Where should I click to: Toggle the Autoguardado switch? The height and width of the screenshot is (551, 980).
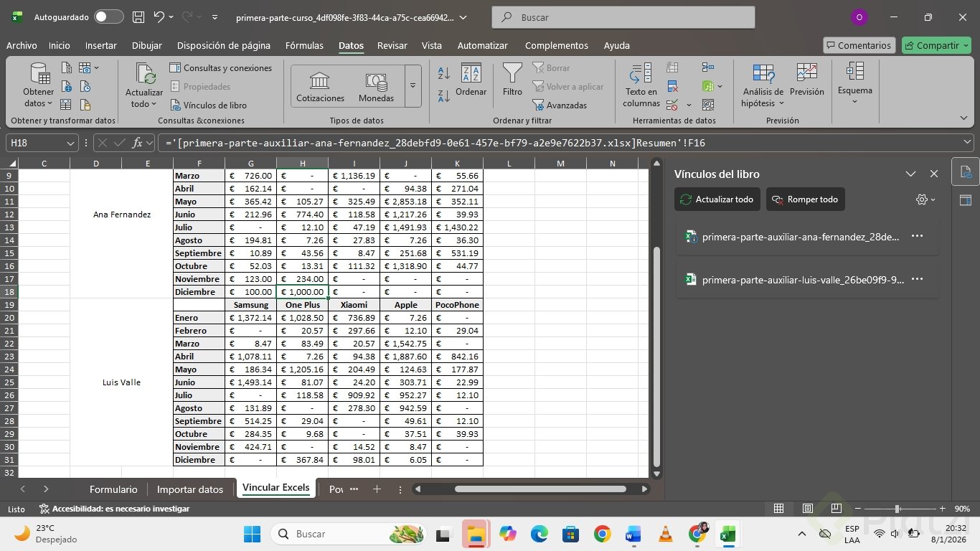tap(108, 17)
